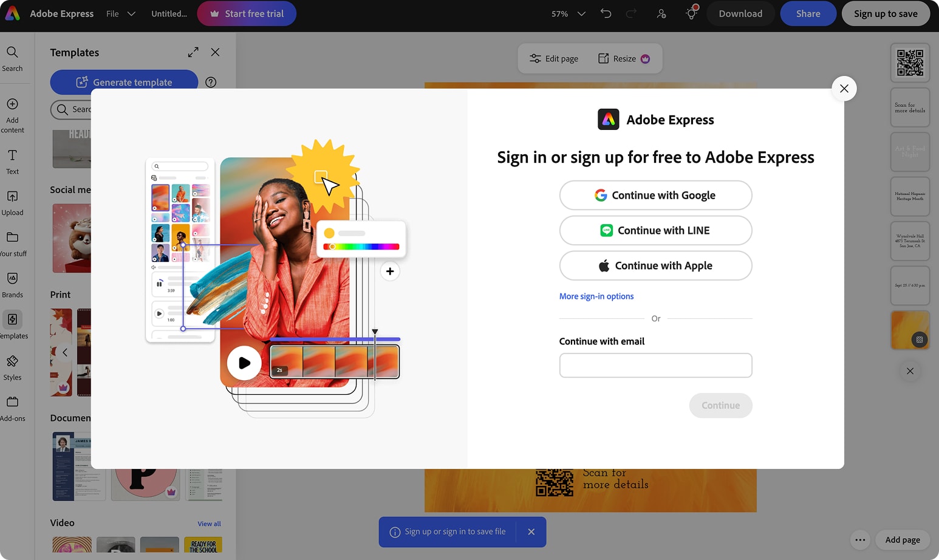Image resolution: width=939 pixels, height=560 pixels.
Task: Open the lightbulb tips icon
Action: pyautogui.click(x=691, y=13)
